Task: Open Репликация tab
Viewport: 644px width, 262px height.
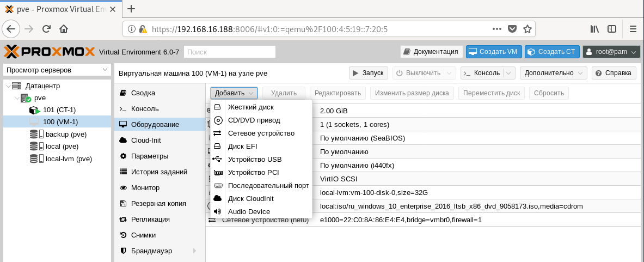Action: (160, 220)
